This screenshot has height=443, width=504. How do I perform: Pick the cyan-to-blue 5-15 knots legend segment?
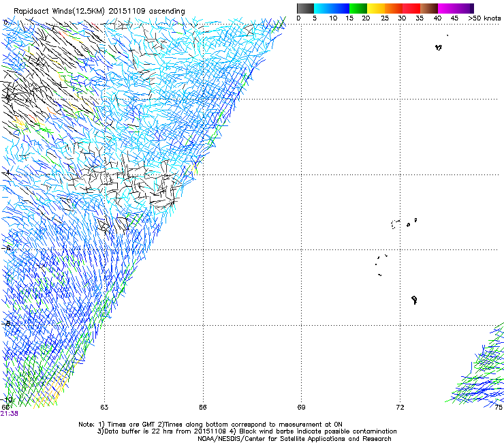tap(332, 8)
